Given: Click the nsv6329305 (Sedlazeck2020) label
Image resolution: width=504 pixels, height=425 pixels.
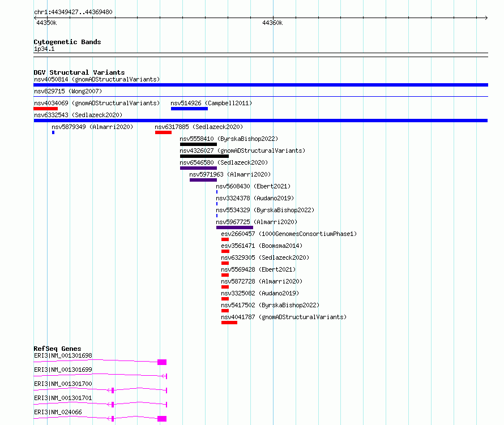Looking at the screenshot, I should coord(265,257).
